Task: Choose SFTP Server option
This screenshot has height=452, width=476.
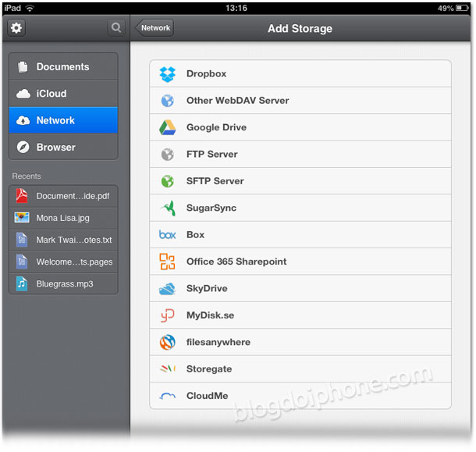Action: (300, 181)
